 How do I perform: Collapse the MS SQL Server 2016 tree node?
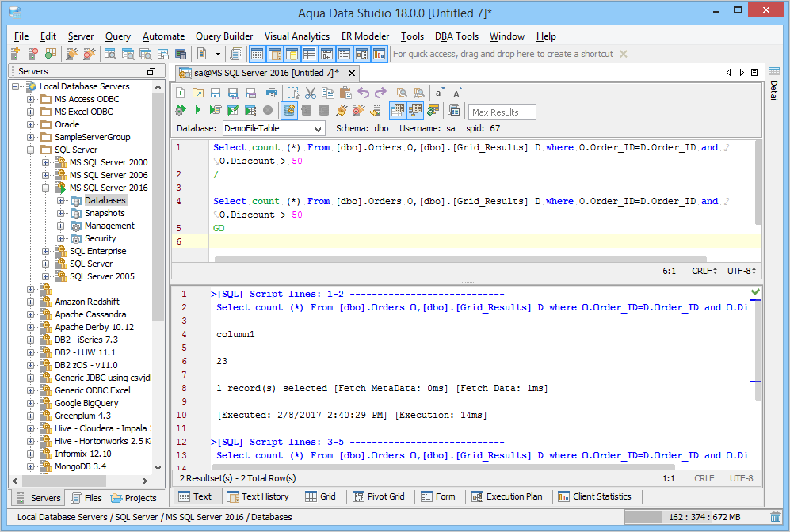click(46, 188)
